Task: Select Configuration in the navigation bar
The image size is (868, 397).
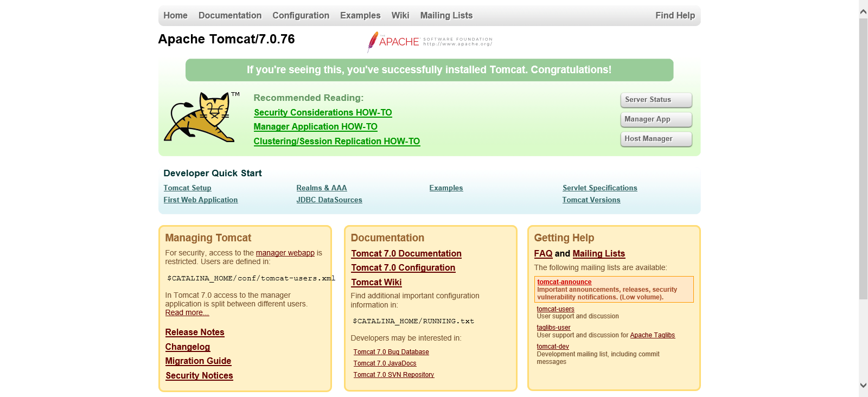Action: 301,16
